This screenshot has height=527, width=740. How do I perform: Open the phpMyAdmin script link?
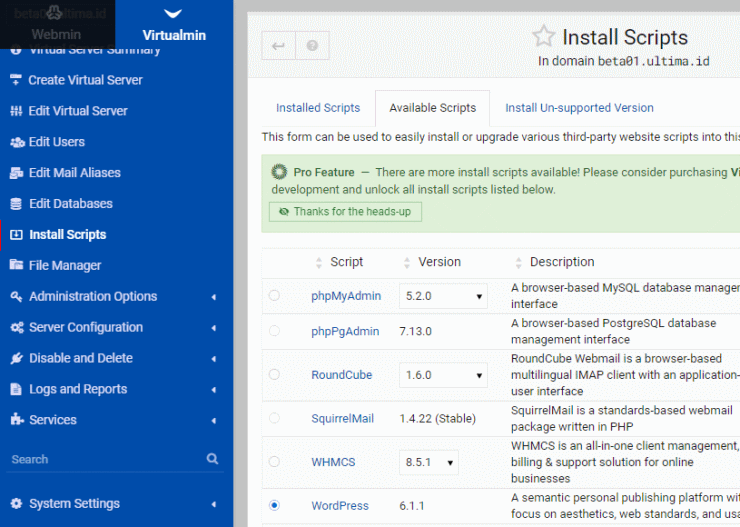click(x=346, y=296)
